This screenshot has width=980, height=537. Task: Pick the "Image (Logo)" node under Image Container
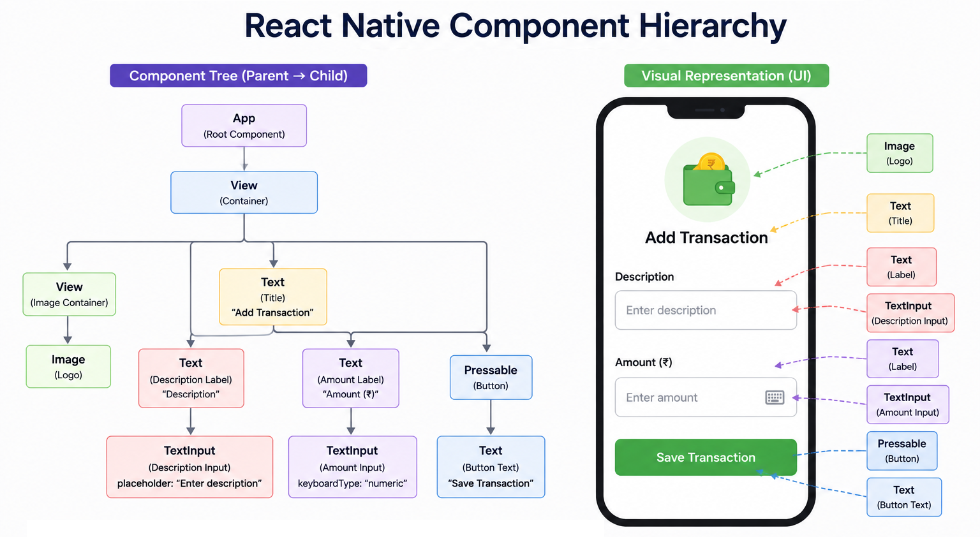[68, 367]
